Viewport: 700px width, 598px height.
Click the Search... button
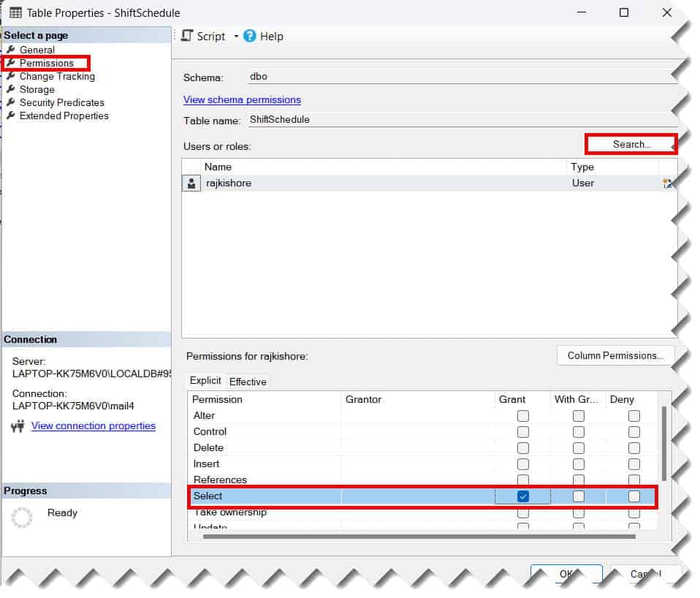[631, 145]
